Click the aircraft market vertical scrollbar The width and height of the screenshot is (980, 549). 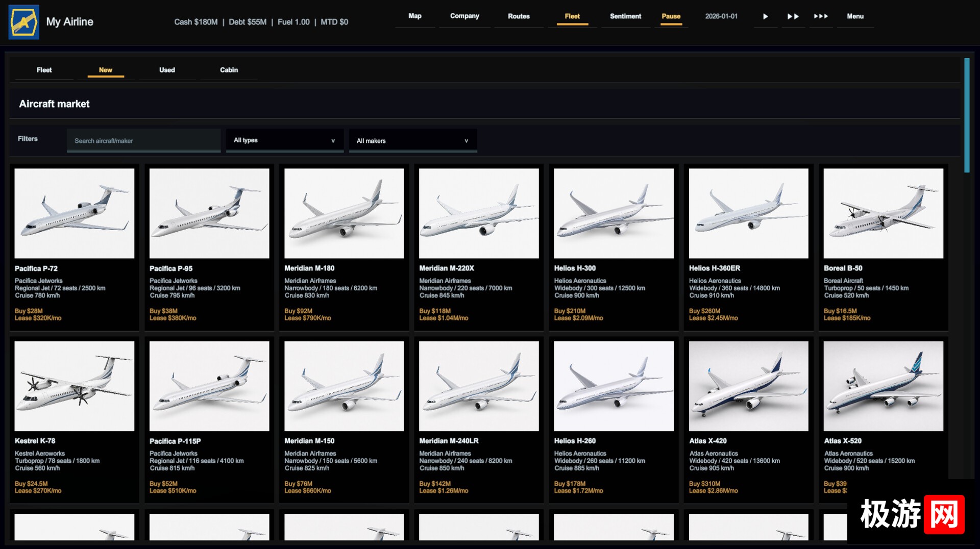(x=967, y=115)
